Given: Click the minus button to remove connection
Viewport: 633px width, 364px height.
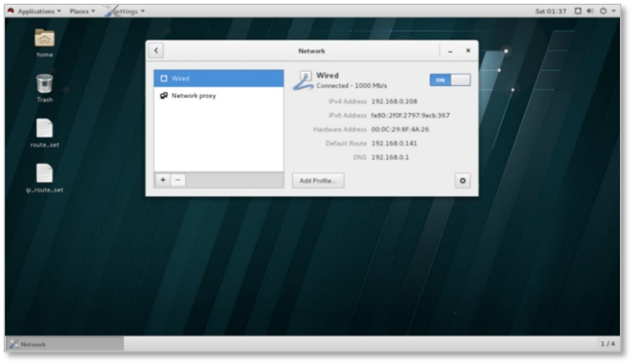Looking at the screenshot, I should [x=178, y=180].
